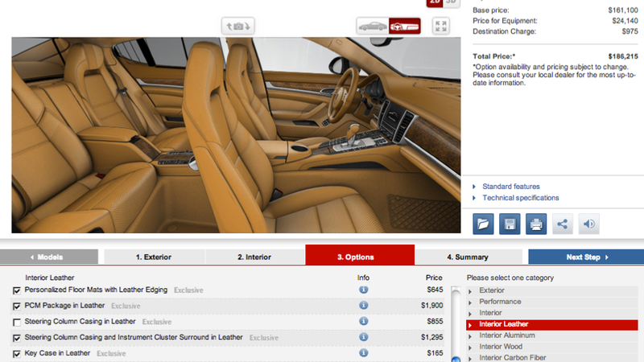The image size is (644, 362).
Task: Click the fullscreen expand icon
Action: pos(440,27)
